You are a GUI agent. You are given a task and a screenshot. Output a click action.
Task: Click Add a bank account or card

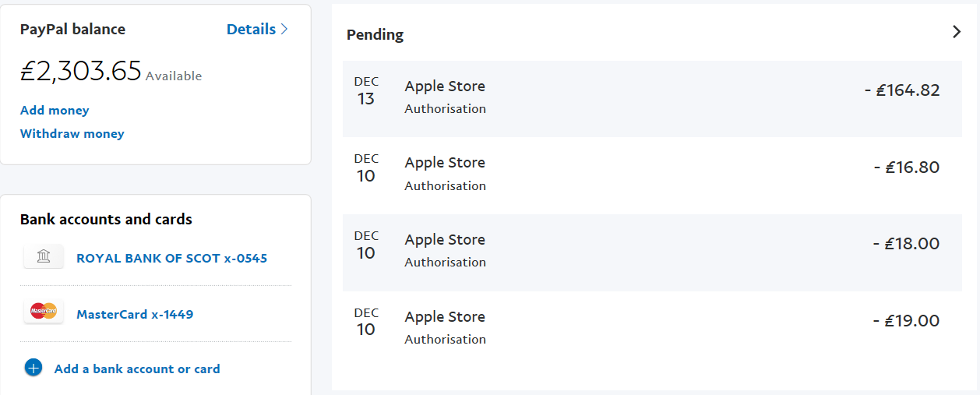point(137,369)
